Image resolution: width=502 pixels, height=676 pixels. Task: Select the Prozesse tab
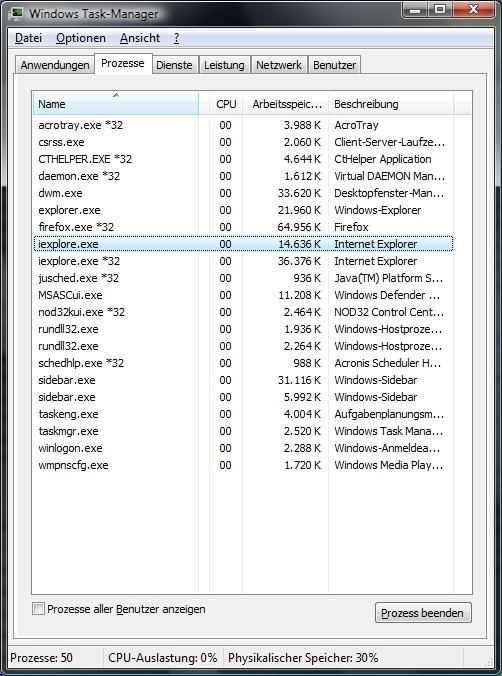[x=123, y=63]
